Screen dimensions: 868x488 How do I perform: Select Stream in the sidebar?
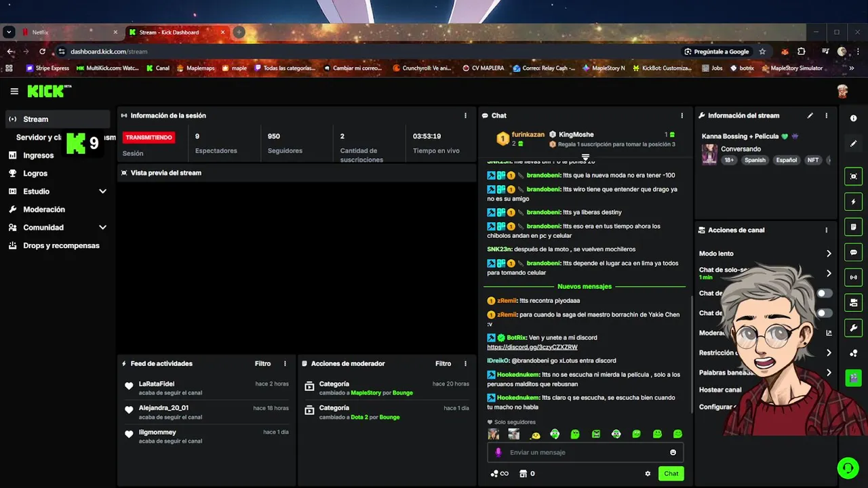pyautogui.click(x=58, y=119)
